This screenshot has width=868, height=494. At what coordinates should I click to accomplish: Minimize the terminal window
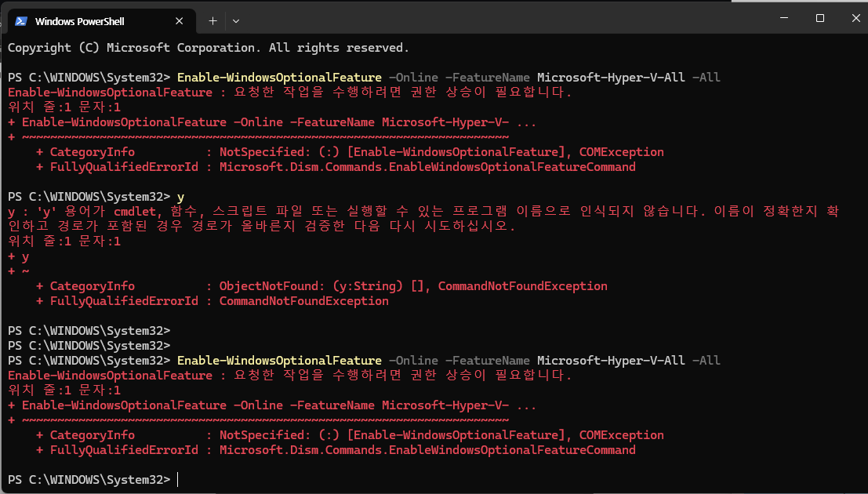(x=784, y=18)
